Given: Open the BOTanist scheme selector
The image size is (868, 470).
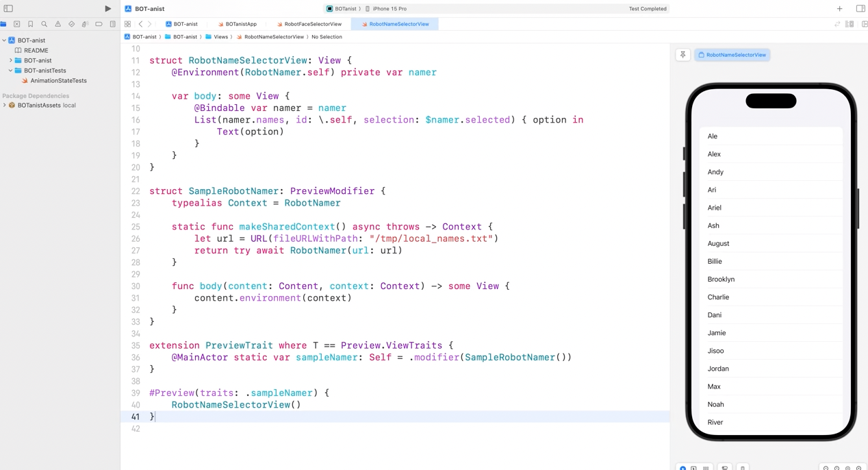Looking at the screenshot, I should tap(342, 9).
